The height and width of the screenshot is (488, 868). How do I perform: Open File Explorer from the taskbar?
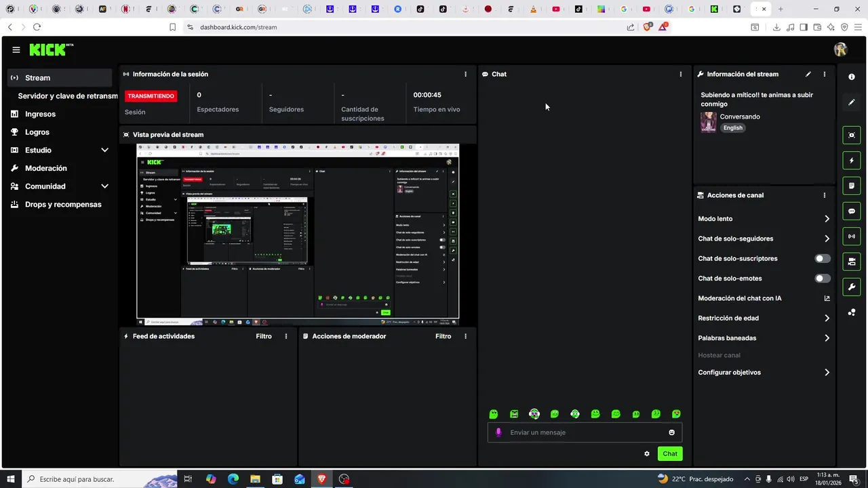[x=255, y=479]
